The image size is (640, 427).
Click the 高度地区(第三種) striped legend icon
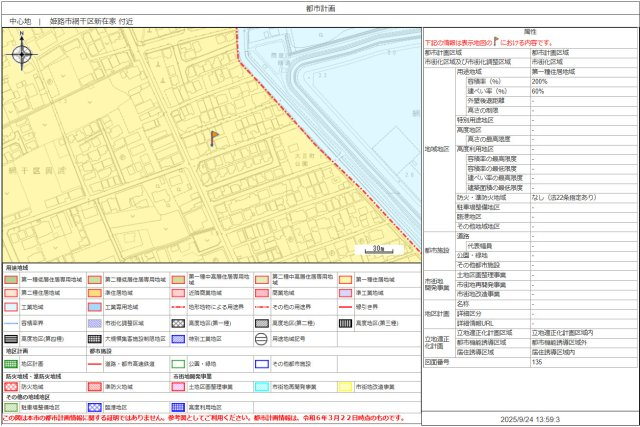click(x=346, y=324)
